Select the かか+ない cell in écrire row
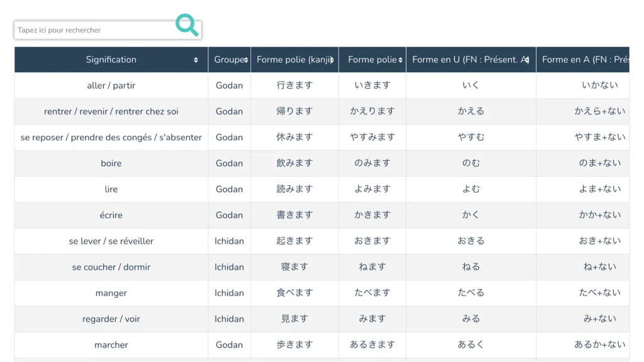Screen dimensions: 644x362 [x=599, y=215]
